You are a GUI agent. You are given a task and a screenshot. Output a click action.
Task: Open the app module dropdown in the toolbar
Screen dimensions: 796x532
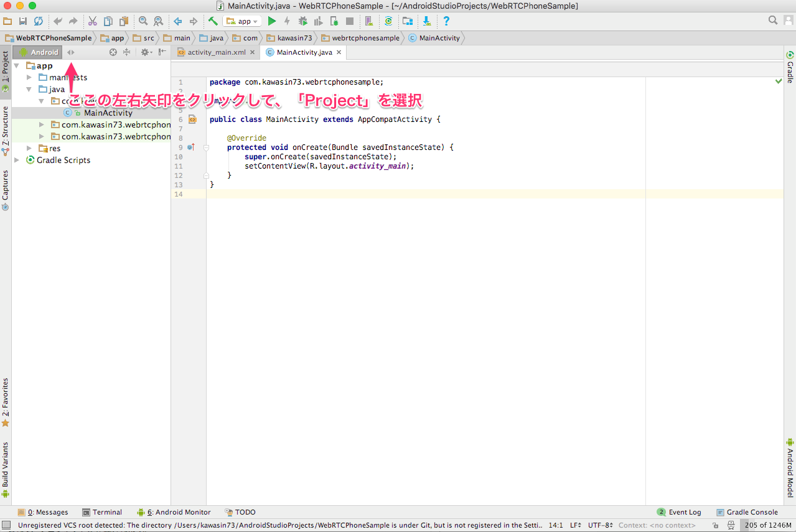(242, 21)
